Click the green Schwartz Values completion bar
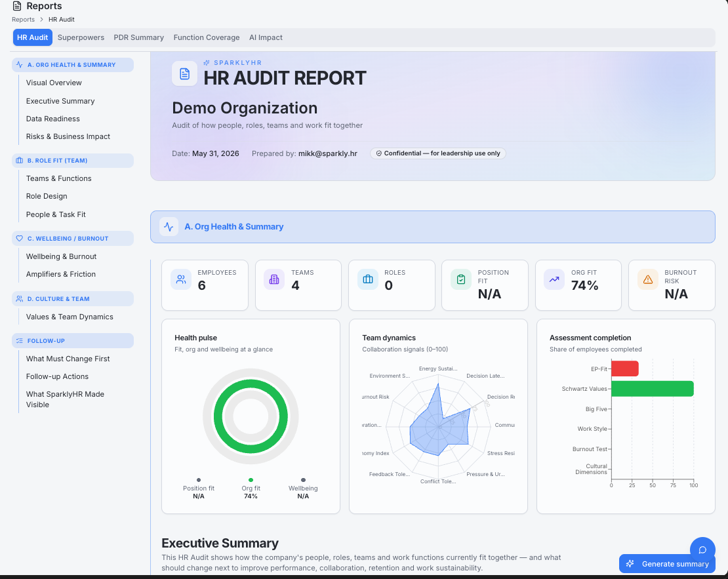The image size is (728, 579). (x=653, y=389)
